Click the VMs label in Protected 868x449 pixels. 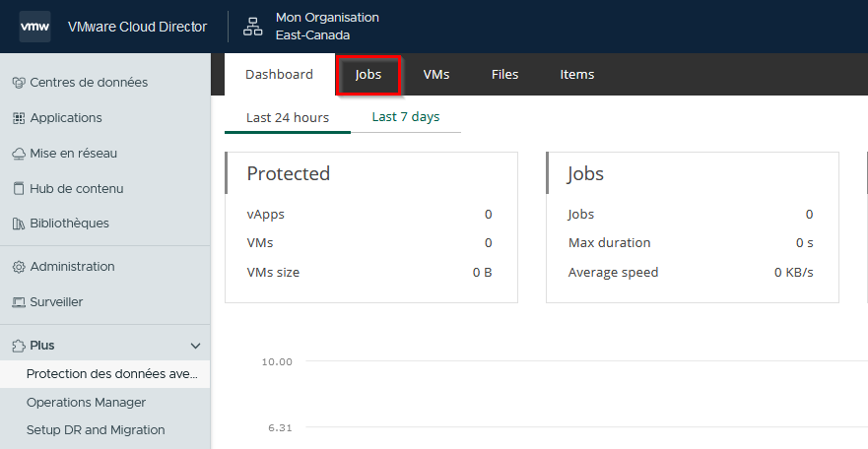[260, 243]
